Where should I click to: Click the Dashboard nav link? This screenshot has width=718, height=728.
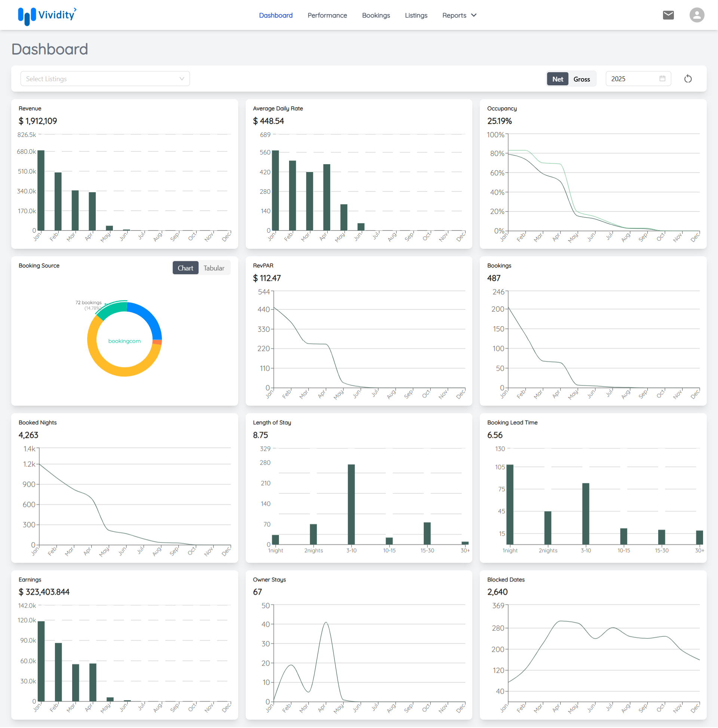coord(275,15)
